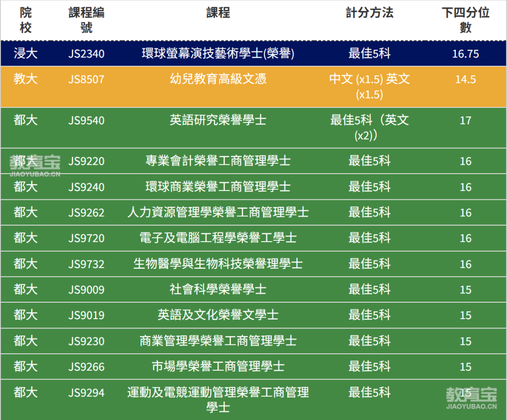Click score 16 in JS9262 row

tap(465, 213)
